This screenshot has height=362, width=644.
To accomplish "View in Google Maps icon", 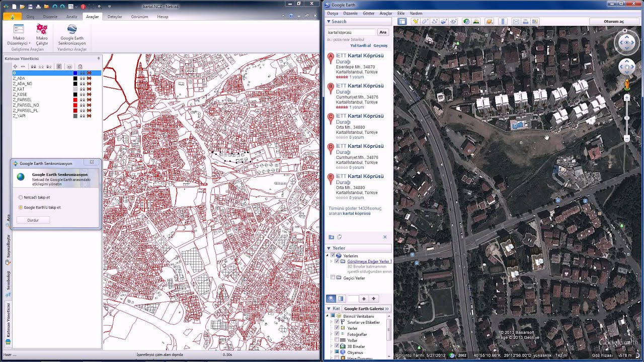I will point(535,22).
